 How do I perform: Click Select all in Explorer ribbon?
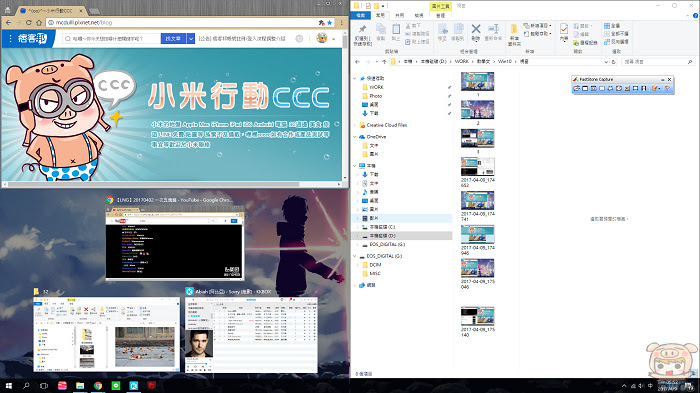(x=612, y=26)
